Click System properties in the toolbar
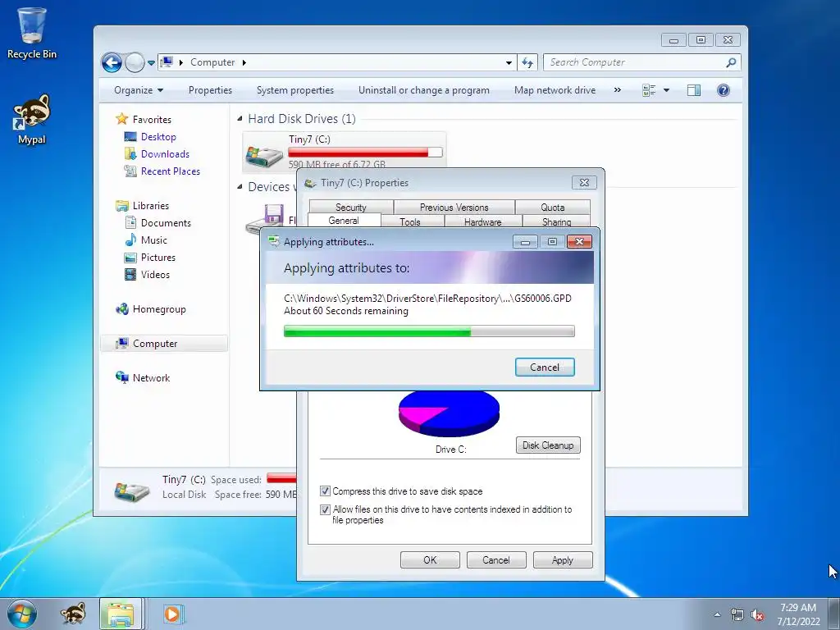This screenshot has height=630, width=840. (x=294, y=90)
